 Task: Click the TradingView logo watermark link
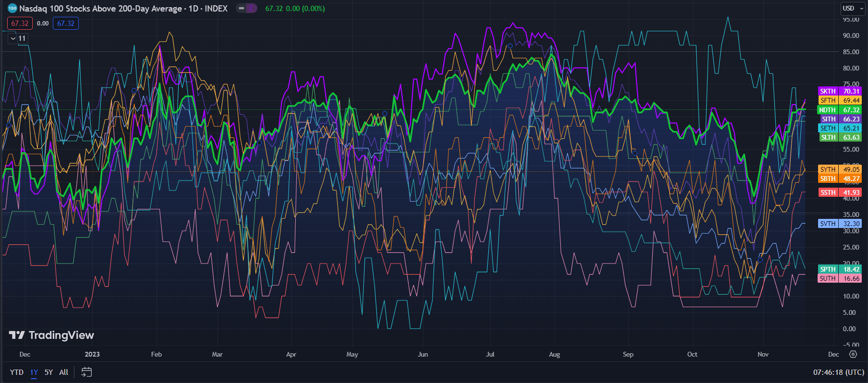[51, 335]
